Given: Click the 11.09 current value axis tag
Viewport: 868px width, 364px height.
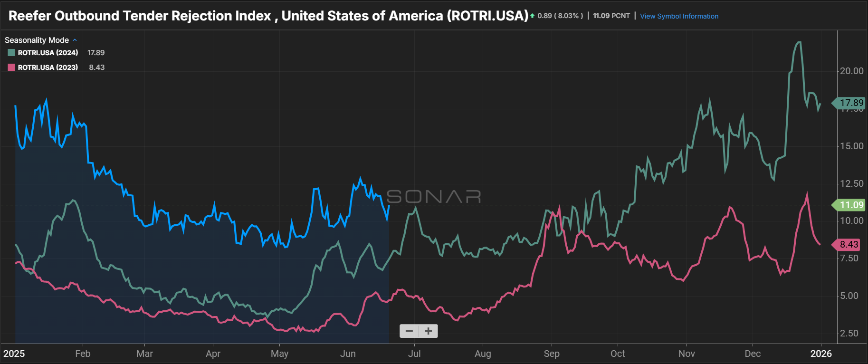Looking at the screenshot, I should pyautogui.click(x=850, y=205).
